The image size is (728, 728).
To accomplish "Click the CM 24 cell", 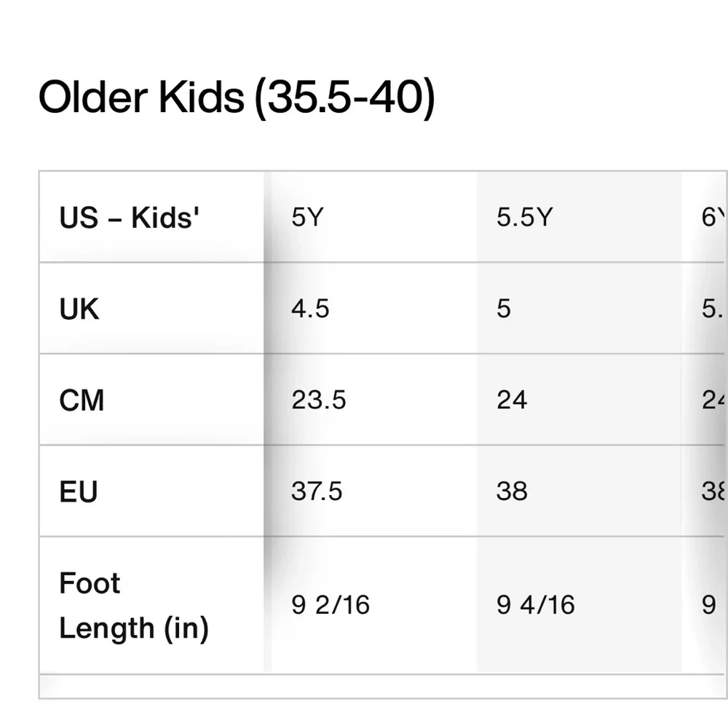I will pos(579,400).
